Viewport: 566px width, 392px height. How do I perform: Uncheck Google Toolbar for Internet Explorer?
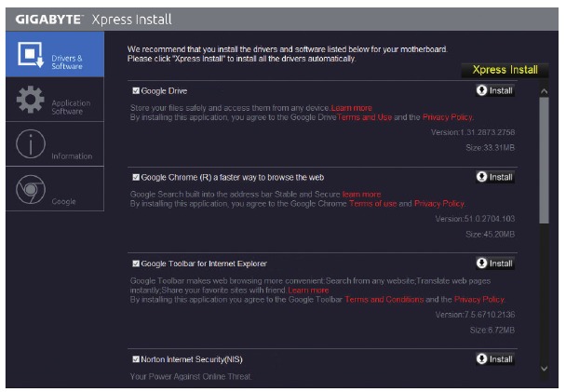137,264
